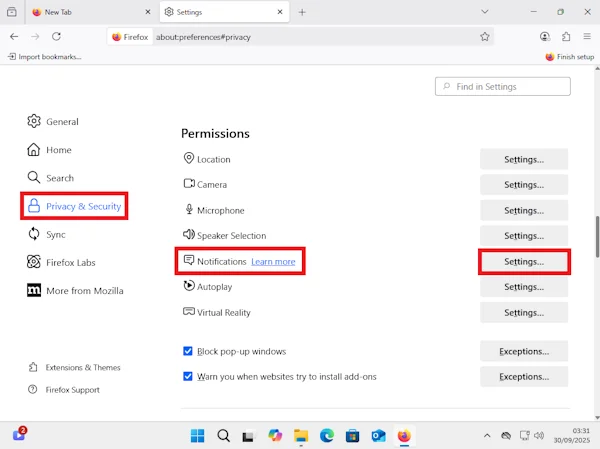The width and height of the screenshot is (600, 449).
Task: Open More from Mozilla category
Action: click(75, 291)
